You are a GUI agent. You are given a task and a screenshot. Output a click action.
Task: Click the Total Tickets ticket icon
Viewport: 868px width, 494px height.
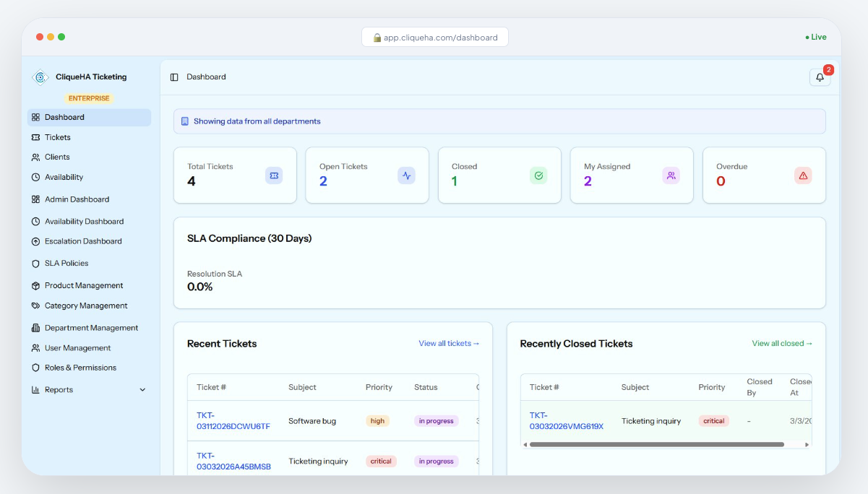[x=274, y=175]
